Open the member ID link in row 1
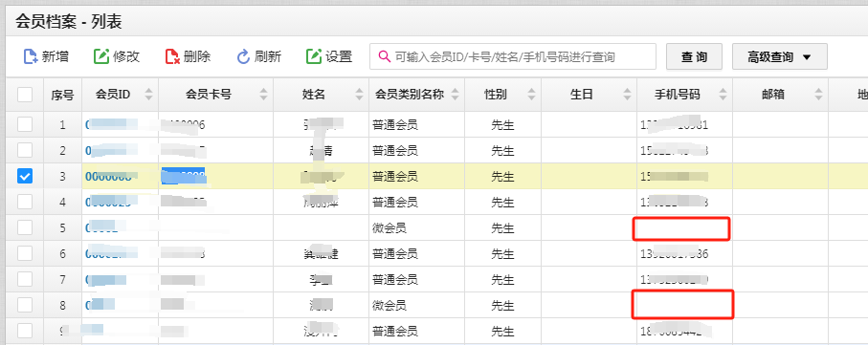This screenshot has height=345, width=868. click(x=111, y=125)
